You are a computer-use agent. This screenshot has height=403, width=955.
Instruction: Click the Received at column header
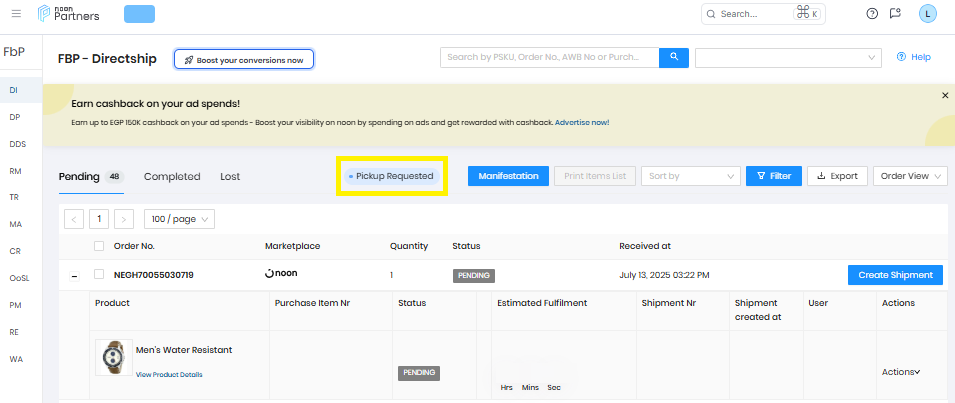tap(645, 246)
